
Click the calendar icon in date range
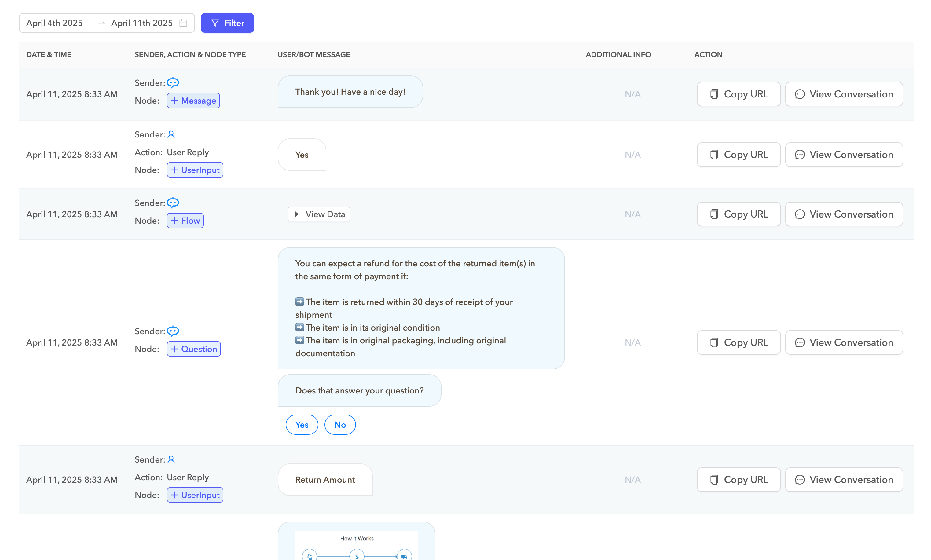tap(183, 23)
